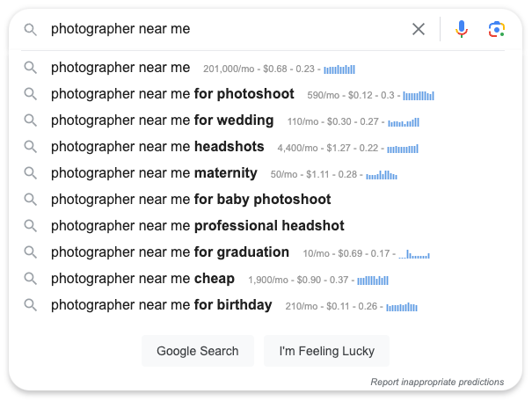Click the voice search microphone icon
This screenshot has width=532, height=401.
462,29
